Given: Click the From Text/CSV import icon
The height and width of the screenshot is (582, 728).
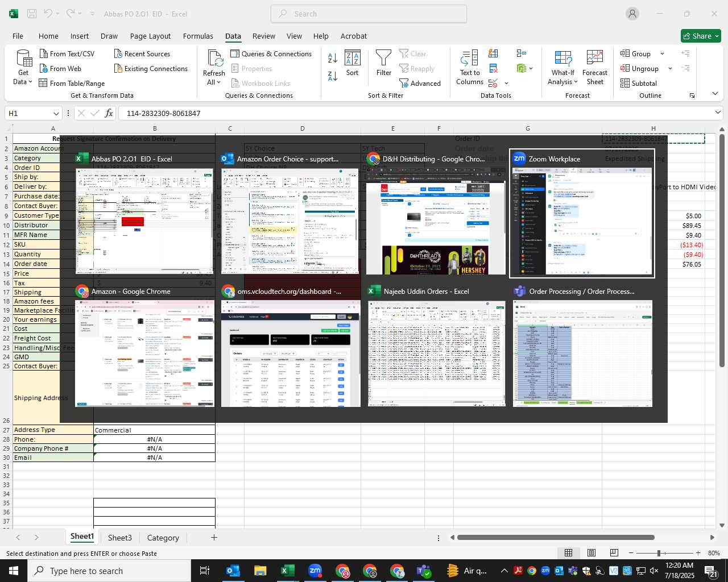Looking at the screenshot, I should [x=44, y=53].
